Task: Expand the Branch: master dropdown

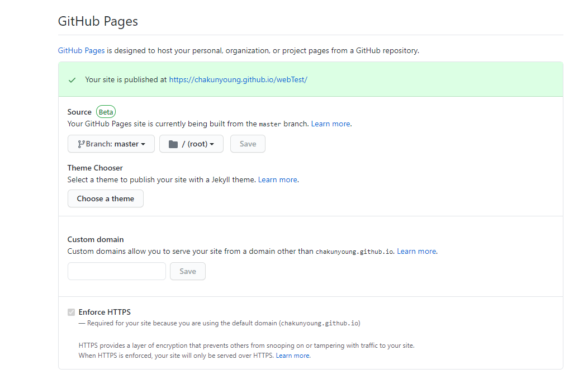Action: click(x=111, y=144)
